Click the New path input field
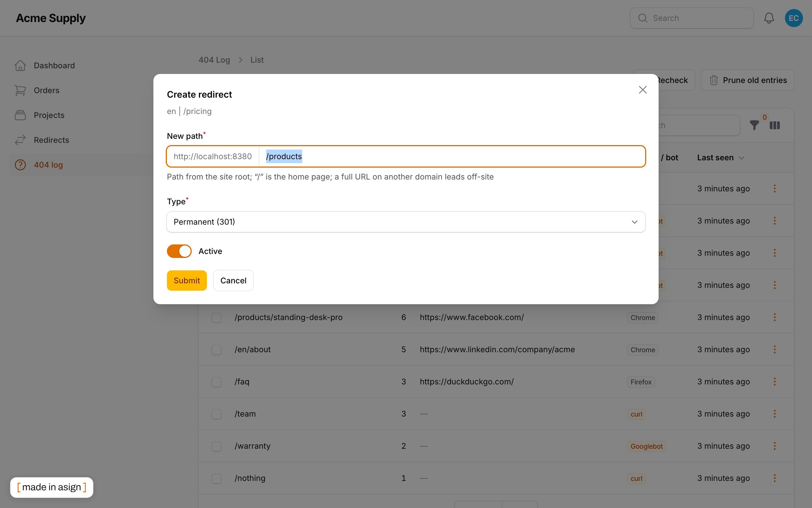 pyautogui.click(x=452, y=157)
